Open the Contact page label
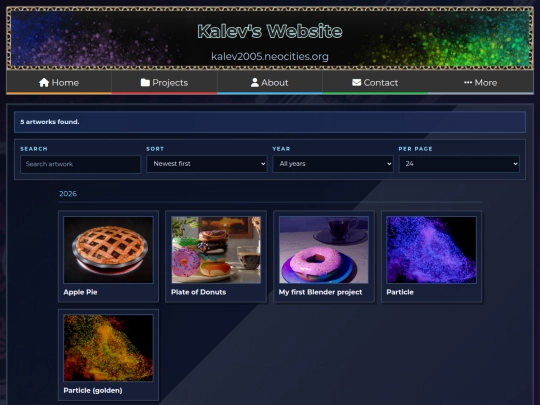The image size is (540, 405). (x=381, y=83)
